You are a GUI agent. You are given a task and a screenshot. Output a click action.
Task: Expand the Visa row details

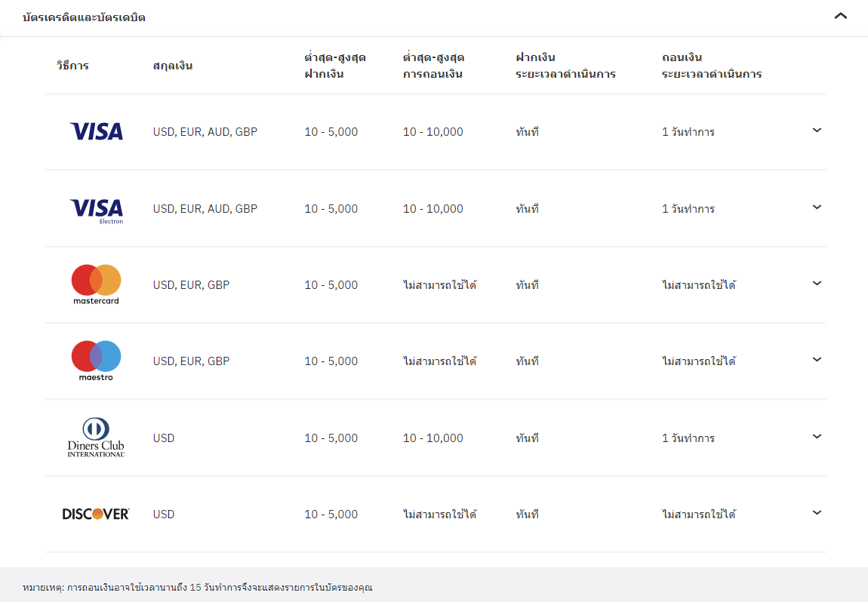coord(817,131)
